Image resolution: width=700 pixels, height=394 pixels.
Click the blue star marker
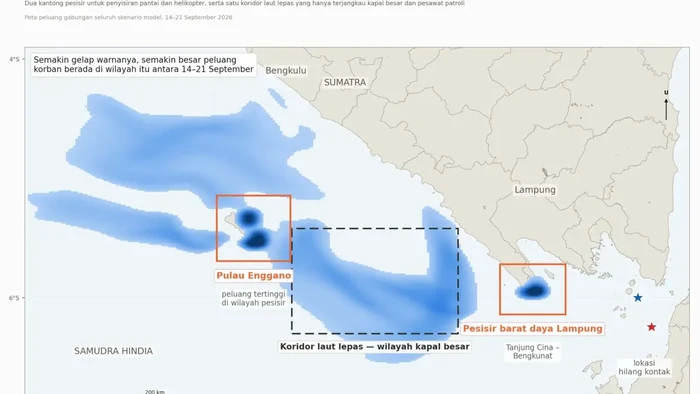(638, 298)
